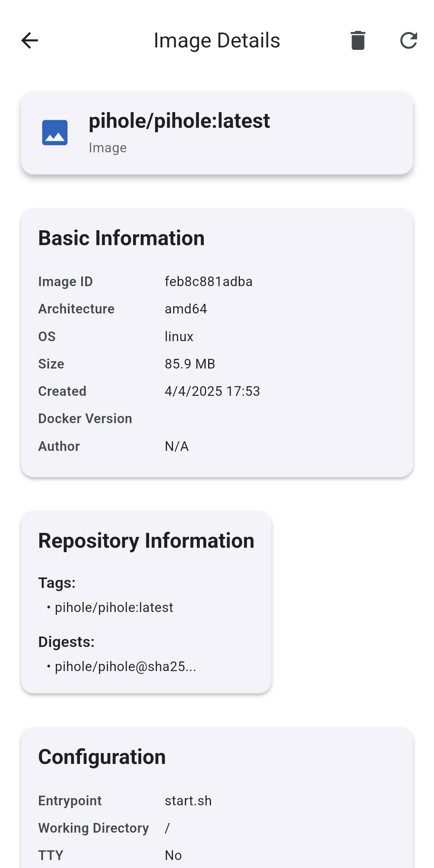Delete image with the trash icon
Image resolution: width=434 pixels, height=868 pixels.
(x=358, y=41)
